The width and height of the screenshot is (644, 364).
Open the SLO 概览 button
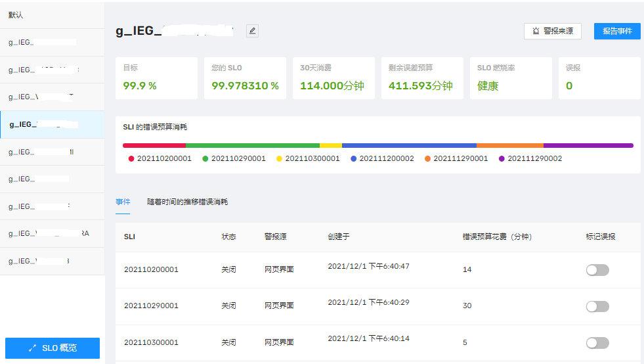(x=53, y=348)
